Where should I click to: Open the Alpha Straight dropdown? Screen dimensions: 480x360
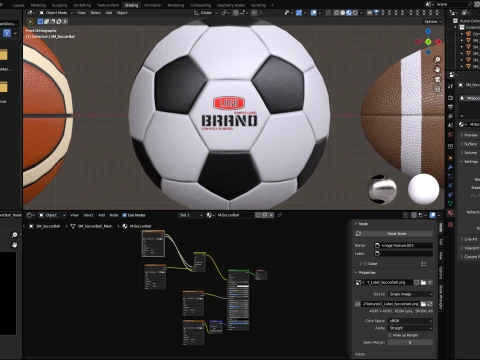[x=410, y=328]
